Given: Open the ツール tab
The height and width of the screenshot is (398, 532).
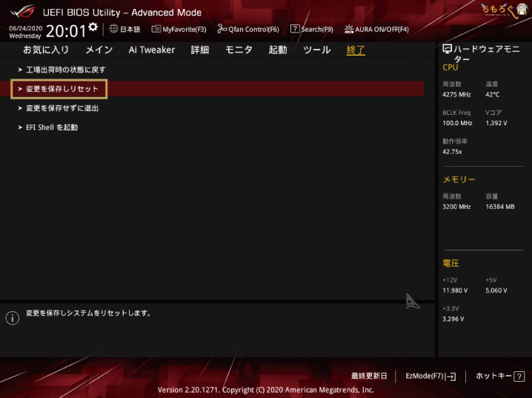Looking at the screenshot, I should tap(317, 50).
